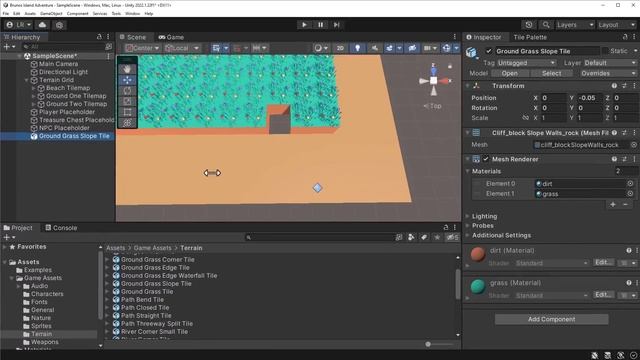The height and width of the screenshot is (360, 640).
Task: Switch to the Console tab
Action: coord(61,228)
